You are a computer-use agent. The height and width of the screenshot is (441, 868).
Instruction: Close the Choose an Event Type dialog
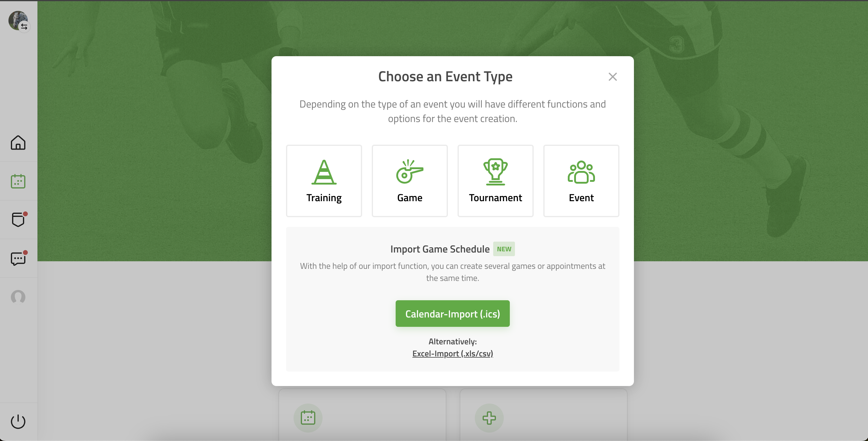(612, 77)
